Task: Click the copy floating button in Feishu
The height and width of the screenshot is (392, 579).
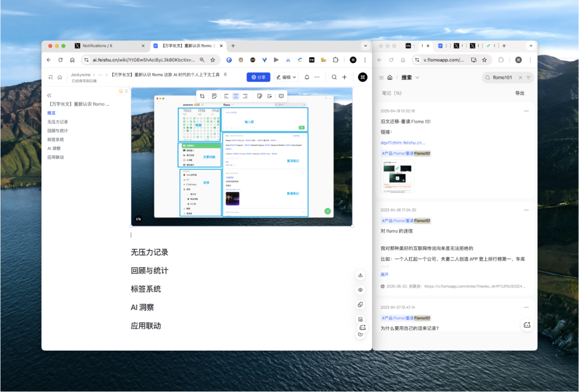Action: 360,305
